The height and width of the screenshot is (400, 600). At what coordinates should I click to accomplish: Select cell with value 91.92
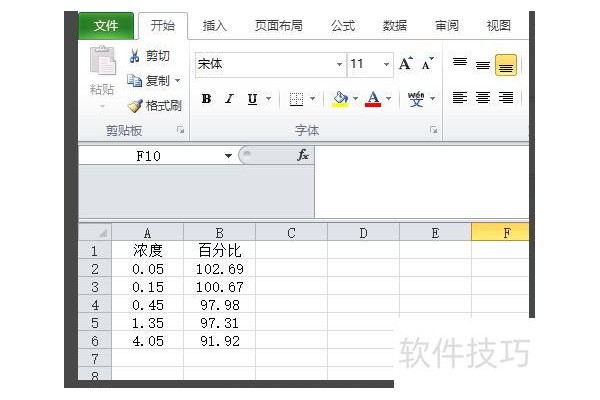[219, 341]
